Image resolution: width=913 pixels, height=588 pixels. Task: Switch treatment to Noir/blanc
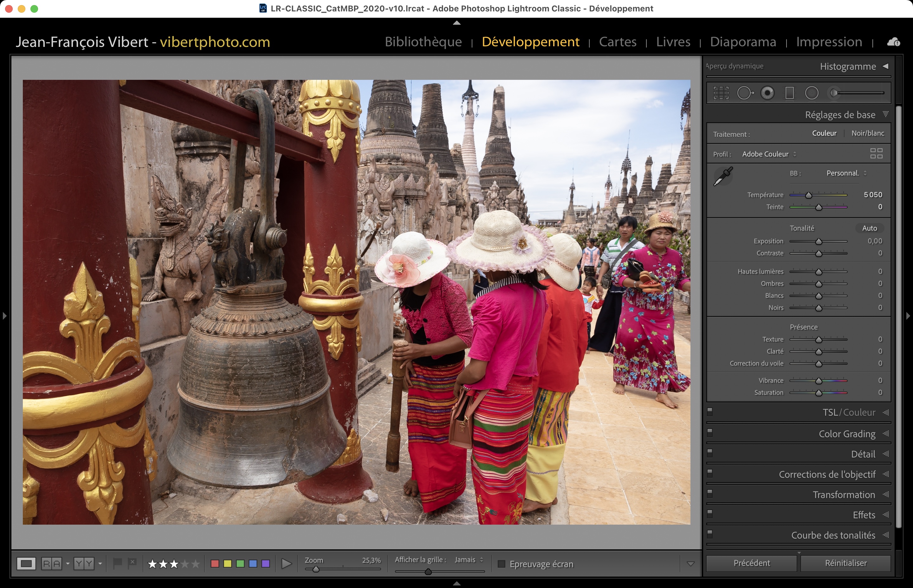(868, 133)
